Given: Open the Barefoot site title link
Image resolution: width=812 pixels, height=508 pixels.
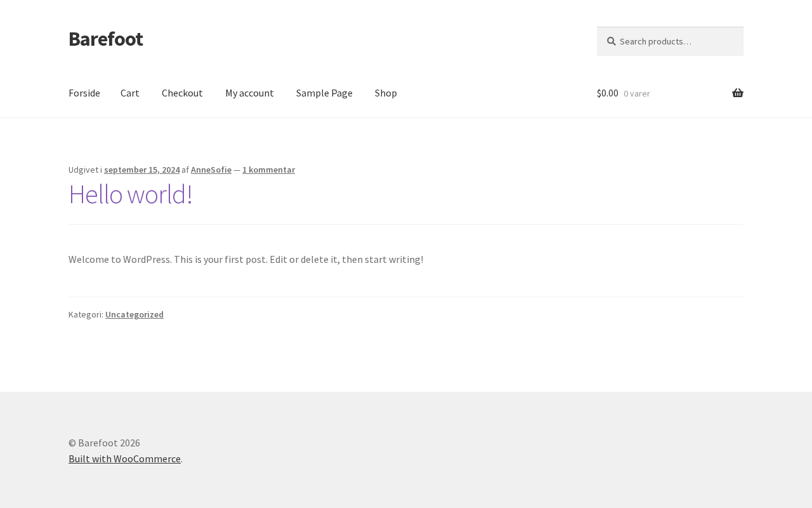Looking at the screenshot, I should coord(105,39).
